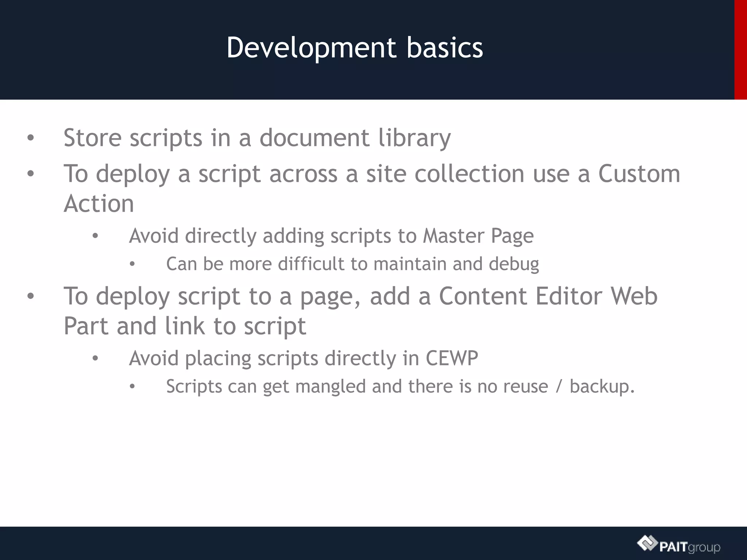The image size is (747, 560).
Task: Click "Avoid directly adding scripts to Master Page"
Action: (x=331, y=236)
